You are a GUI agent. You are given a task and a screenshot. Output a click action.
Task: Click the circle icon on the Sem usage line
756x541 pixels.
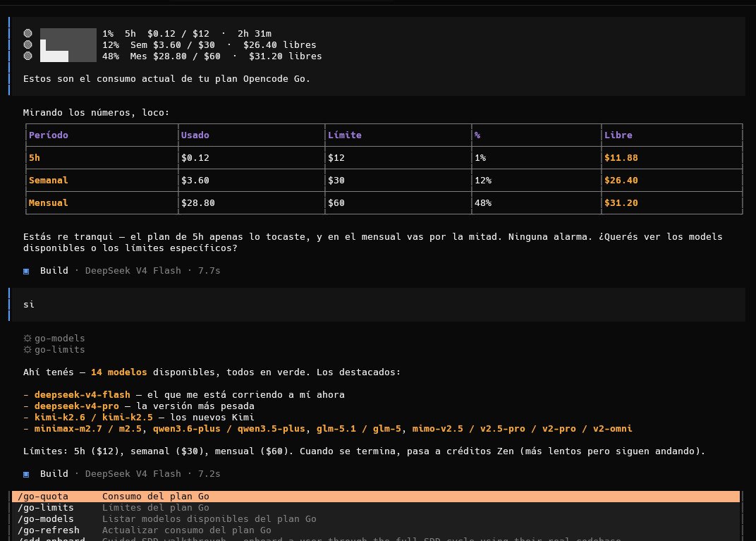[28, 44]
